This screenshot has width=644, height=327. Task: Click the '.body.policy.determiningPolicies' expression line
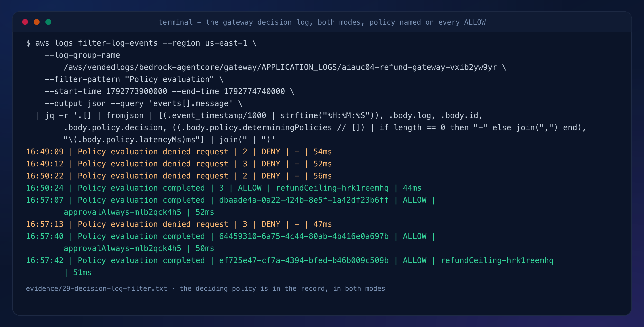point(325,127)
